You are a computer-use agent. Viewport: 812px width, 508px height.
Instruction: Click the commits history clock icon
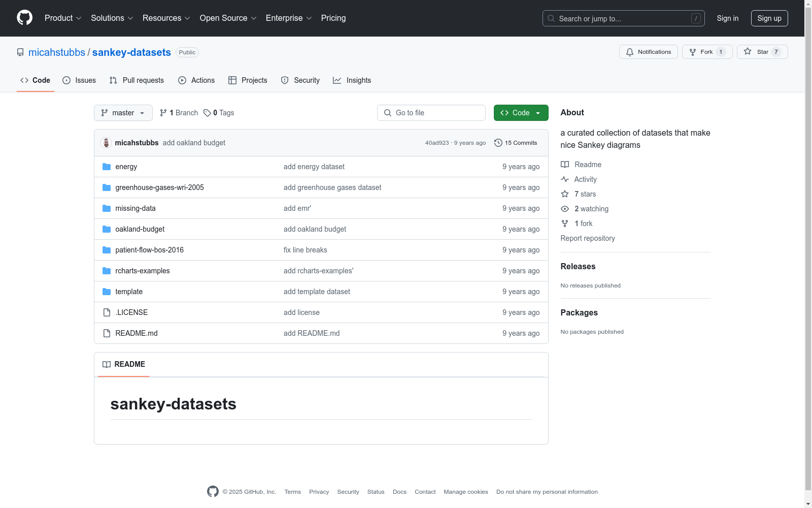coord(498,143)
